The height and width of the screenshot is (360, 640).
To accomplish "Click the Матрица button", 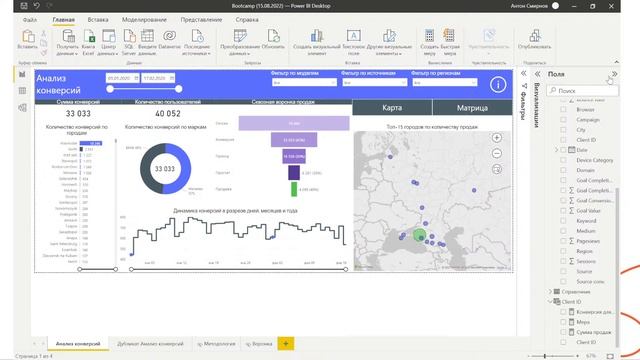I will 472,108.
